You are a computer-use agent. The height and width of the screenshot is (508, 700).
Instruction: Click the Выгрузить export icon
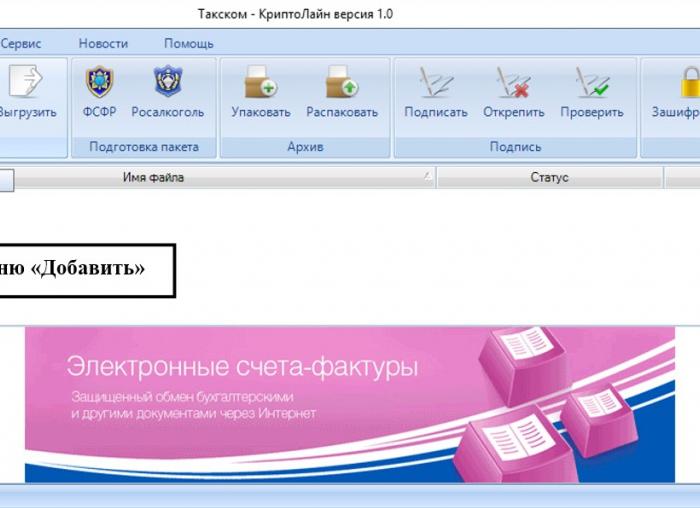point(26,81)
